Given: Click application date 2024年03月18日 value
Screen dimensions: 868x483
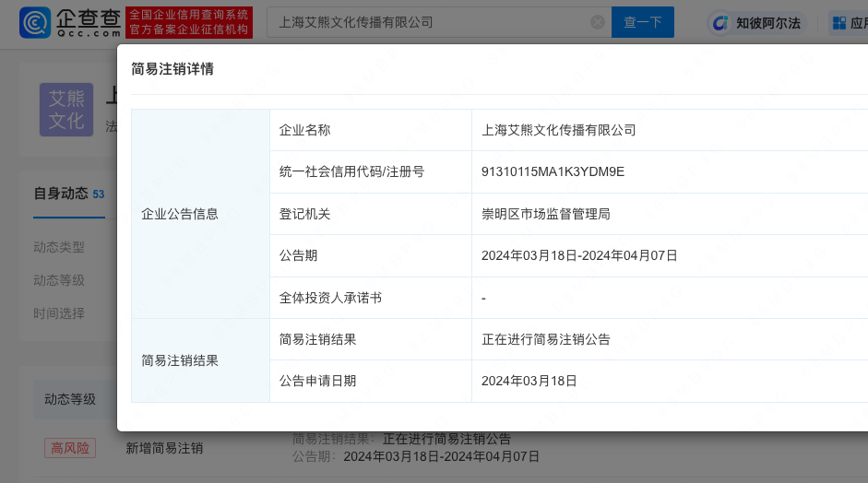Looking at the screenshot, I should pos(529,381).
